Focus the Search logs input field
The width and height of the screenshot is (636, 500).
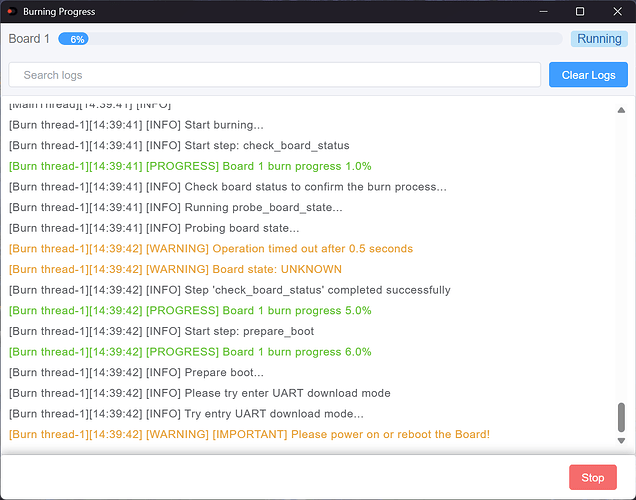pos(275,75)
